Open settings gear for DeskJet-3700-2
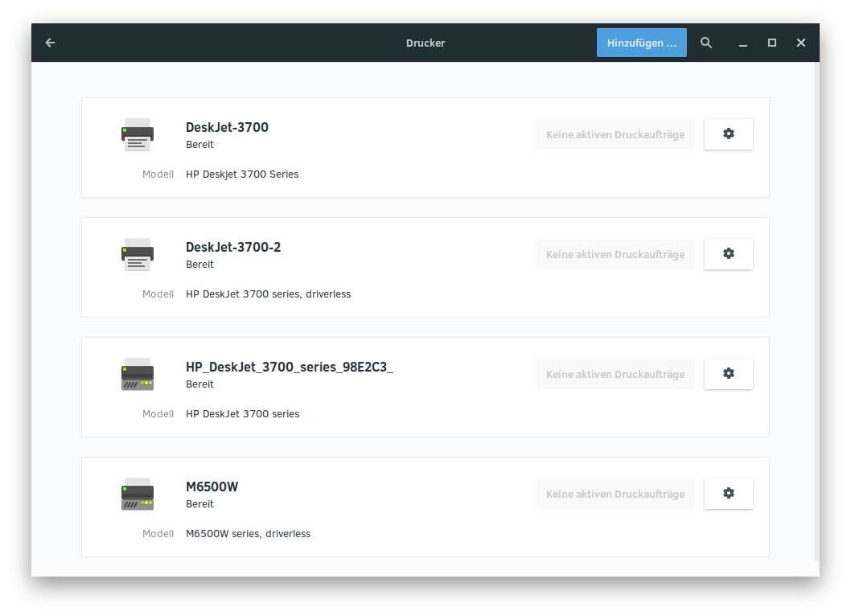This screenshot has height=616, width=851. pos(728,254)
